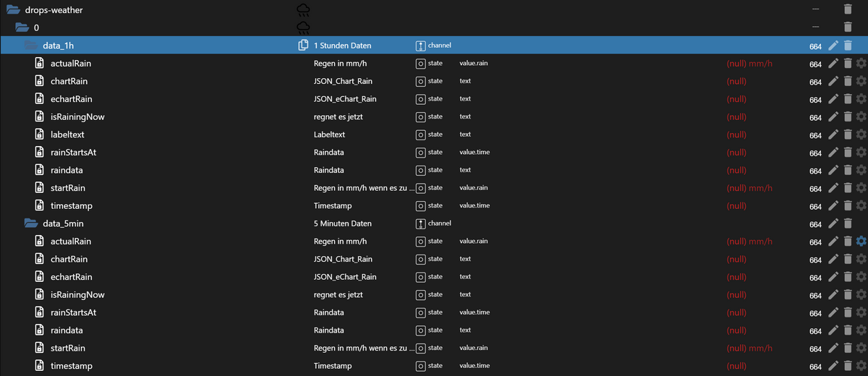
Task: Collapse the data_5min channel folder
Action: [30, 223]
